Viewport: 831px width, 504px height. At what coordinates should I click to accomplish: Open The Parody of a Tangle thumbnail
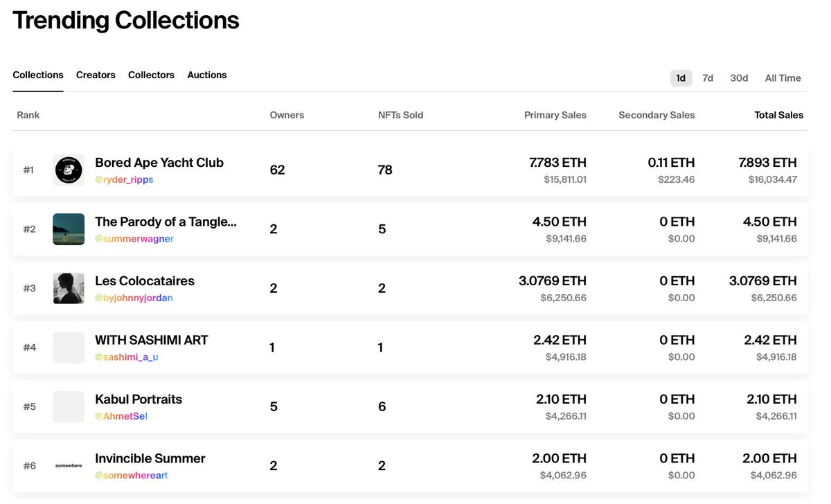point(69,229)
